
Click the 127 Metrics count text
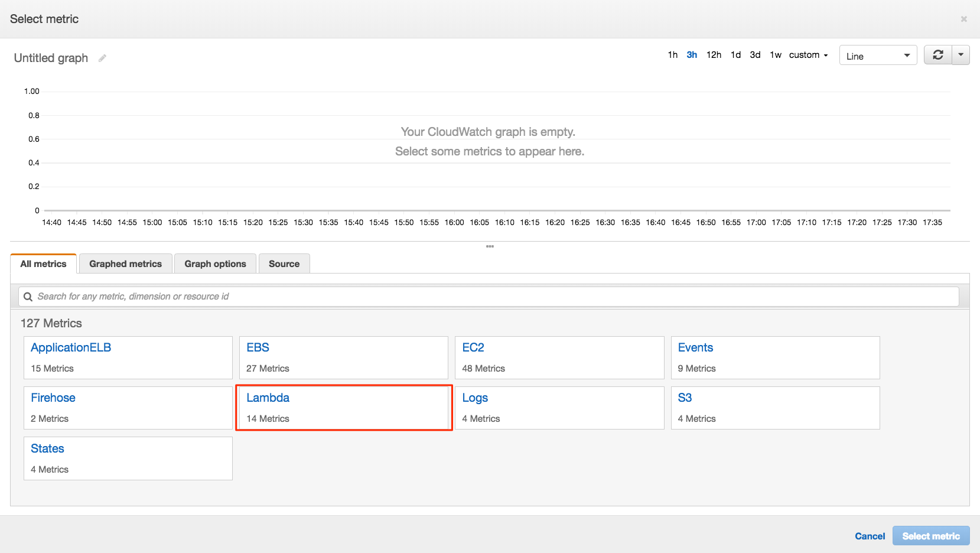click(51, 323)
